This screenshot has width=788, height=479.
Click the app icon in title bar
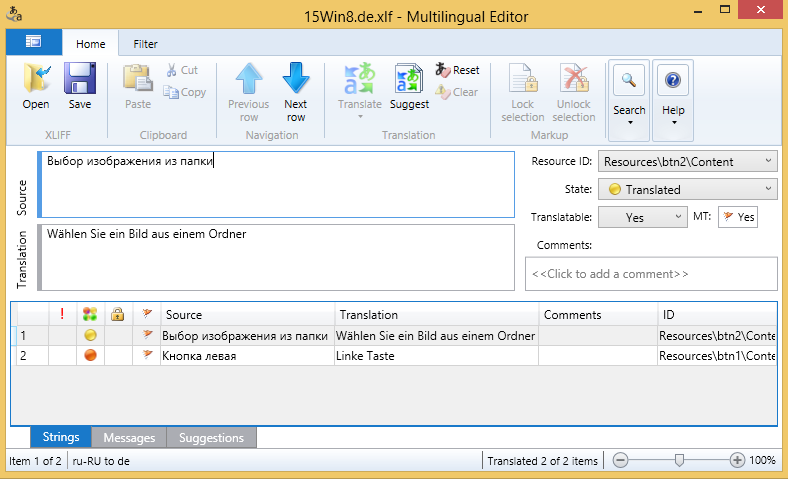pyautogui.click(x=14, y=14)
